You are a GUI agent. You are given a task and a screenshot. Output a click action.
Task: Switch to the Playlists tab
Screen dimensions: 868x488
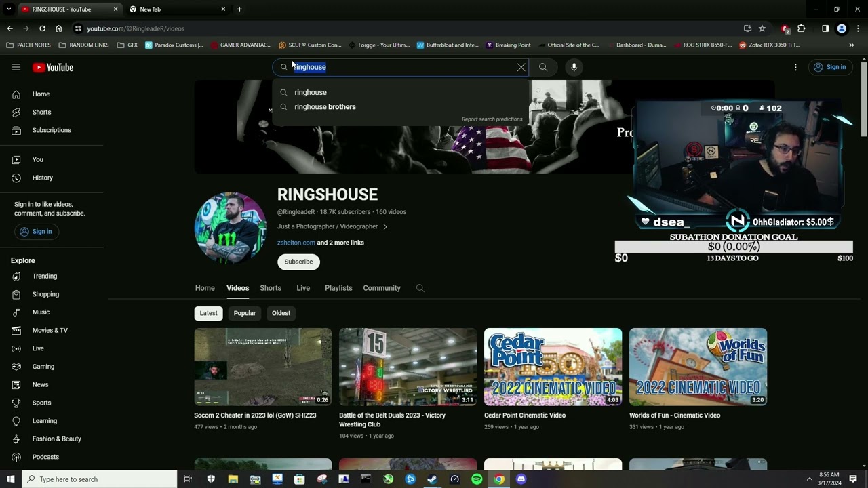pyautogui.click(x=338, y=288)
